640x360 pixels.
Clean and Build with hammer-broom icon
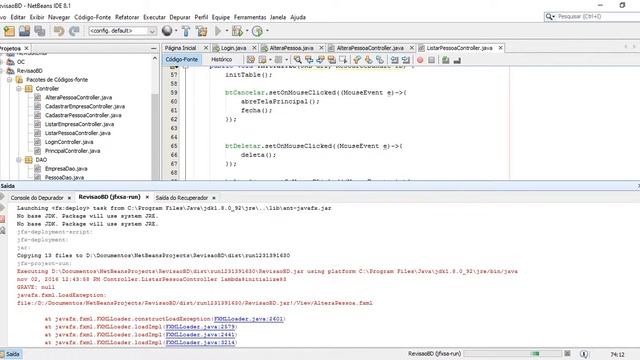(x=201, y=31)
